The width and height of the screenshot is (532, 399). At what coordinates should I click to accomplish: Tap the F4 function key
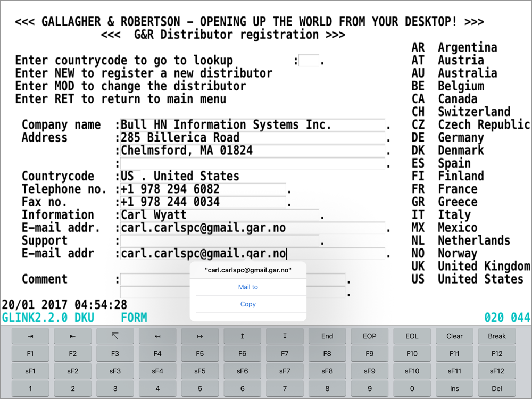(157, 354)
